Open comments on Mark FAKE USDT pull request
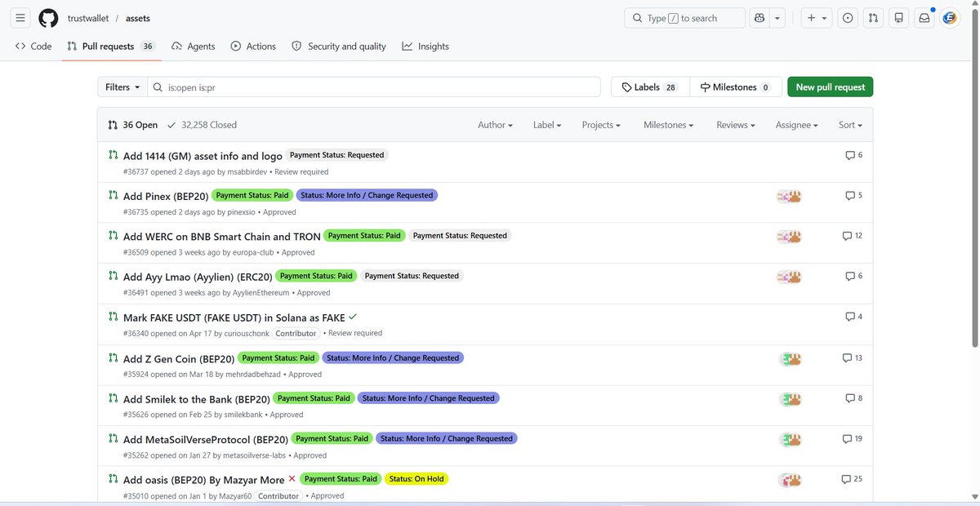 (x=854, y=317)
